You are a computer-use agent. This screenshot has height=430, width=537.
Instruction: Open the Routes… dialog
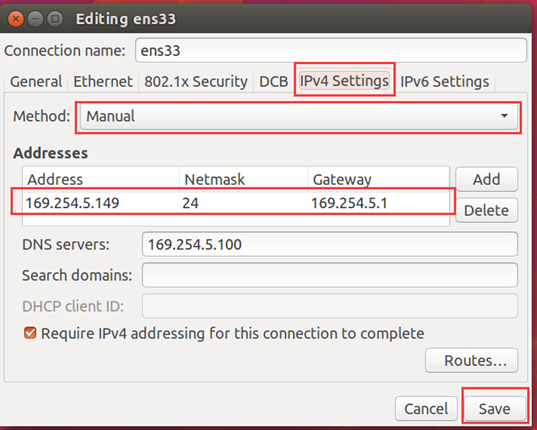point(472,360)
